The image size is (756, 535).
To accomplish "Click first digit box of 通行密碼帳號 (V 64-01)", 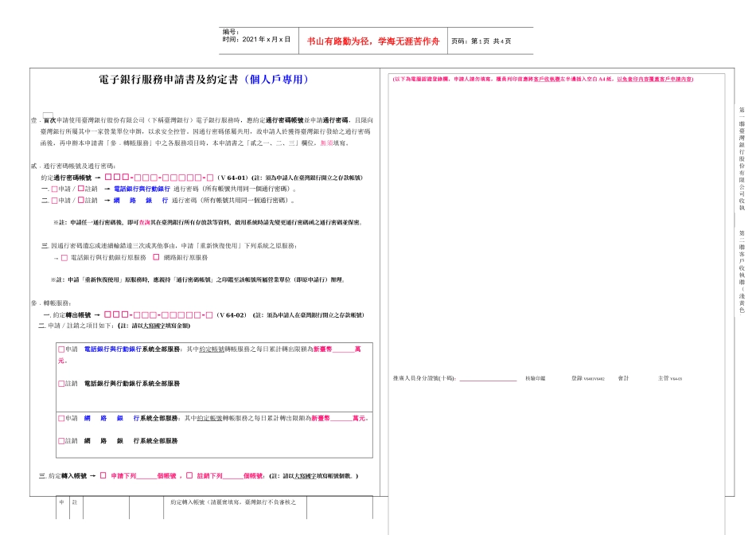I will (108, 177).
